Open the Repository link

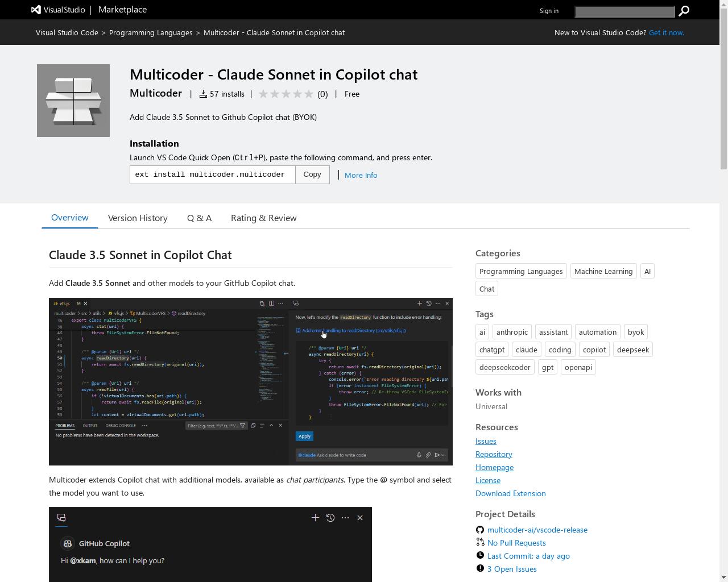pos(494,454)
